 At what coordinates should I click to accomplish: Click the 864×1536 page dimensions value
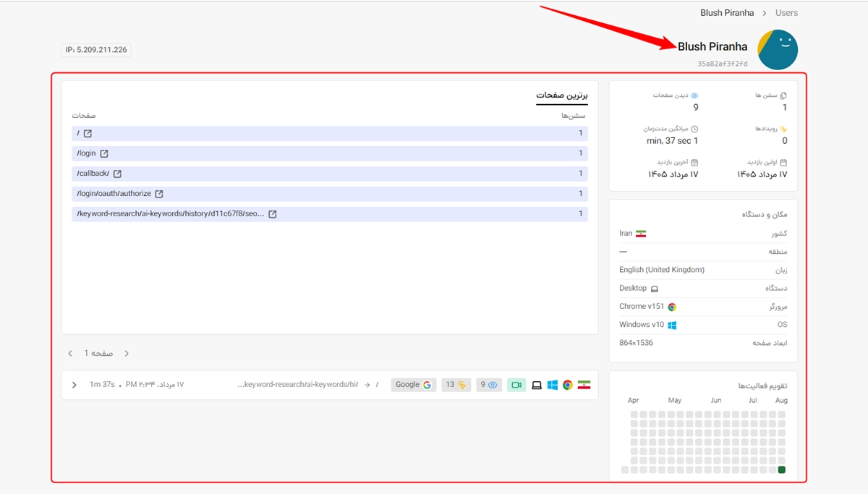(636, 343)
